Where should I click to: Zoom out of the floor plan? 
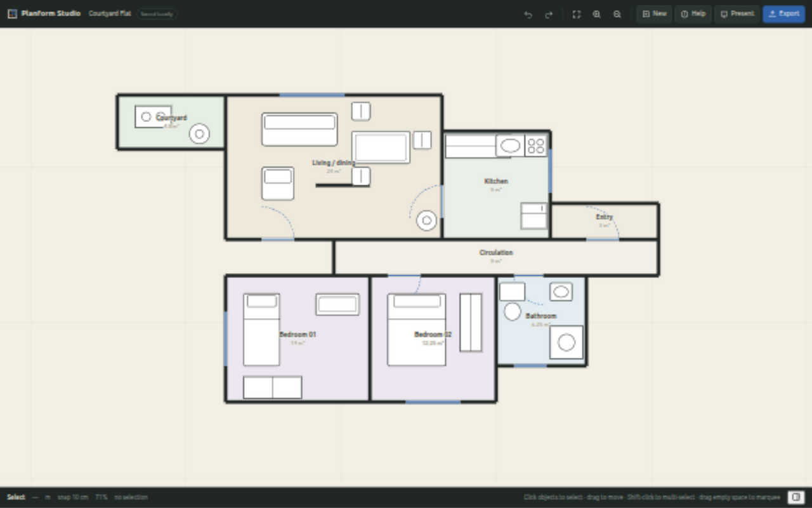tap(617, 14)
